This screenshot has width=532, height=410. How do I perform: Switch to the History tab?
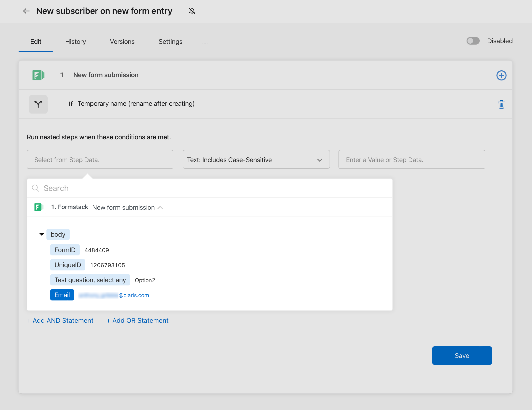point(75,42)
